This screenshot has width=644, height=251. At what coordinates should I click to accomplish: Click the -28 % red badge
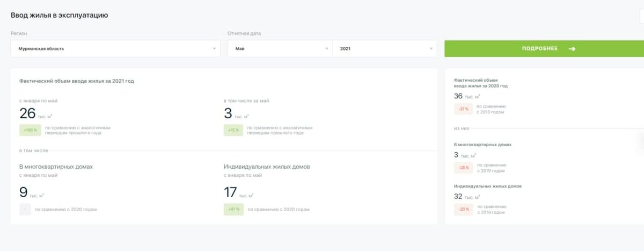pos(464,168)
